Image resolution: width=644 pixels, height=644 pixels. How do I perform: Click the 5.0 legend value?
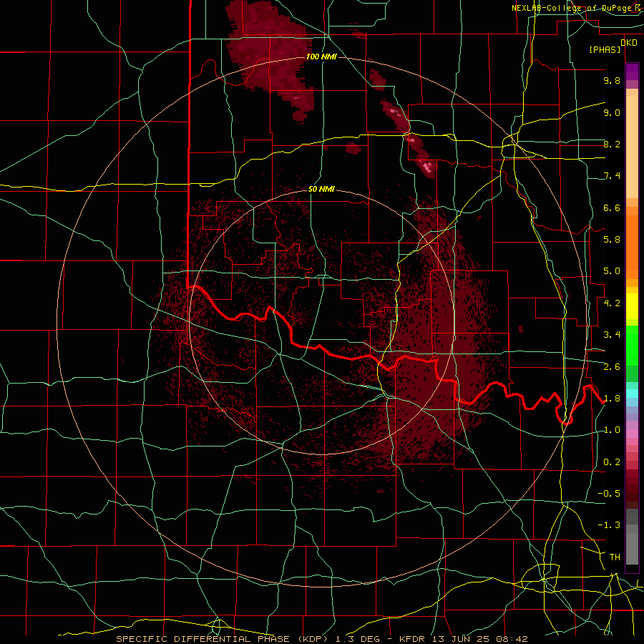(612, 271)
